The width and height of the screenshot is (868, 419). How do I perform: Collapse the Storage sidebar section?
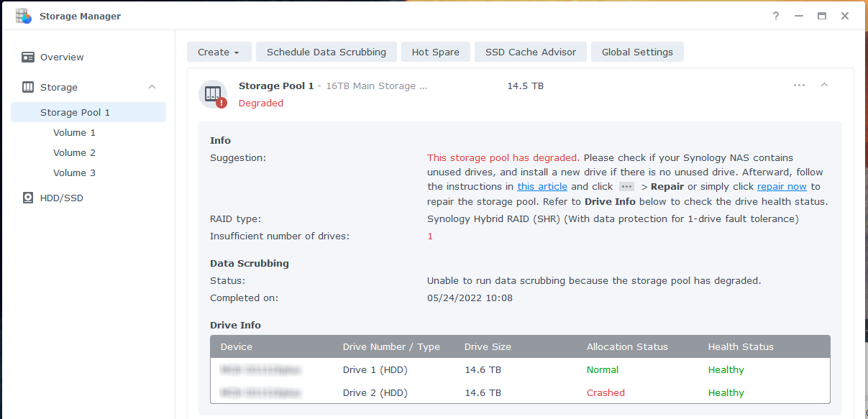tap(152, 87)
